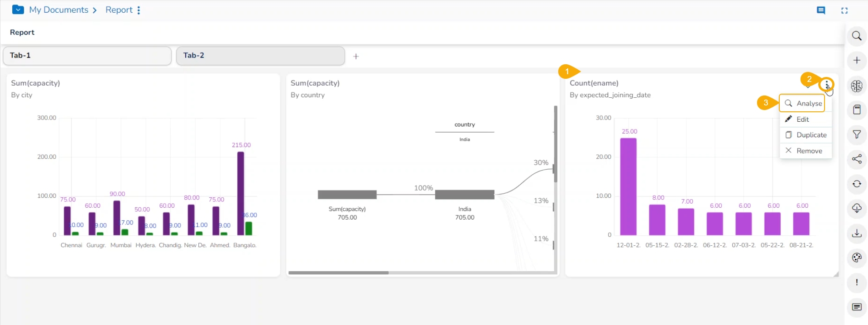Viewport: 868px width, 325px height.
Task: Click Remove in the chart menu
Action: coord(804,151)
